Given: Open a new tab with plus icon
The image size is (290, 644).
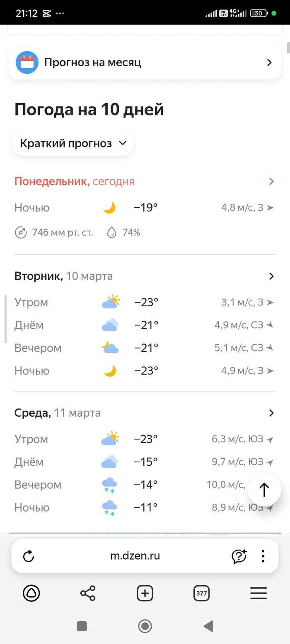Looking at the screenshot, I should pos(145,594).
